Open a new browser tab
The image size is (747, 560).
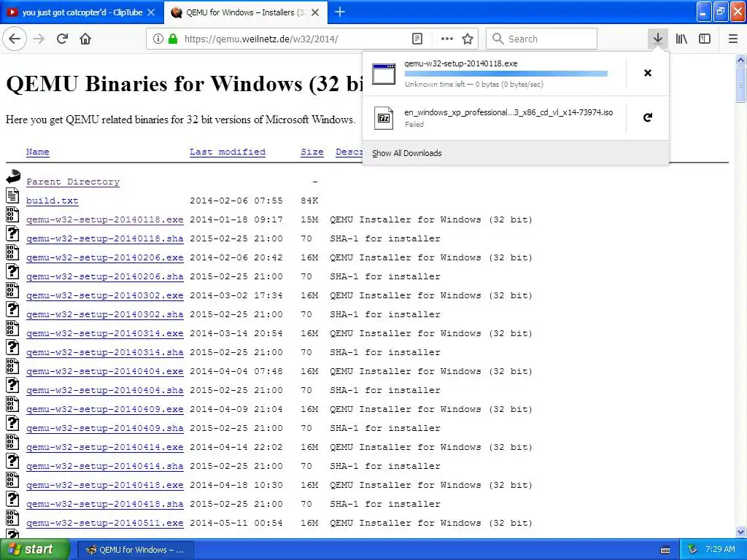click(x=340, y=12)
